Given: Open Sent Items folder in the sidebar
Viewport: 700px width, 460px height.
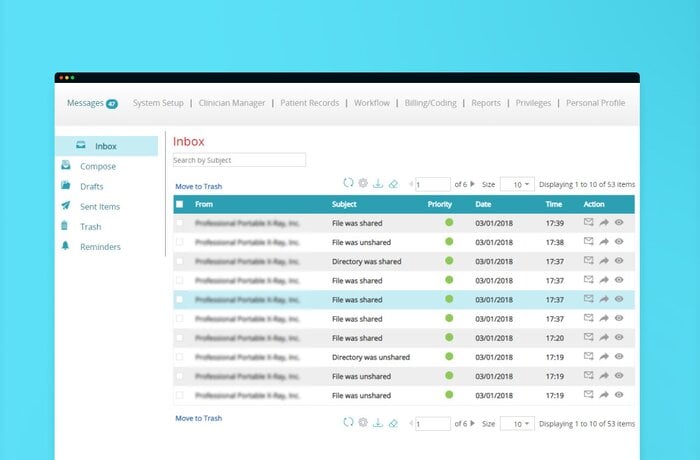Looking at the screenshot, I should click(x=99, y=206).
